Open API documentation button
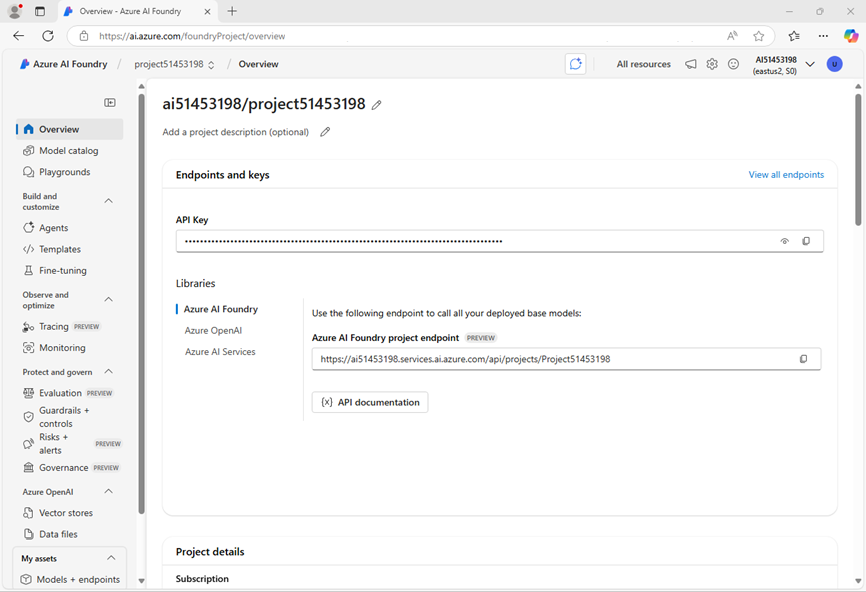This screenshot has width=866, height=592. click(370, 402)
